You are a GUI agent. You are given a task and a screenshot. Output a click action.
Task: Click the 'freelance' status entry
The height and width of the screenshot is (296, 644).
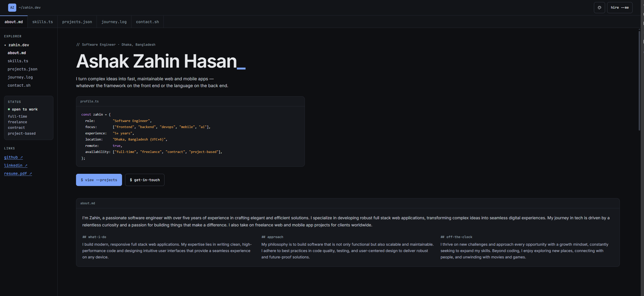tap(18, 122)
